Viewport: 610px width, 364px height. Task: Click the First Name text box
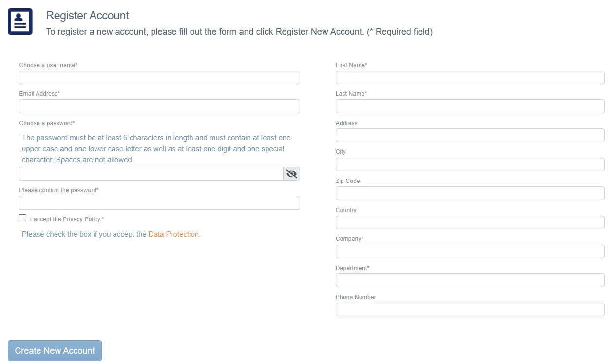pyautogui.click(x=470, y=77)
